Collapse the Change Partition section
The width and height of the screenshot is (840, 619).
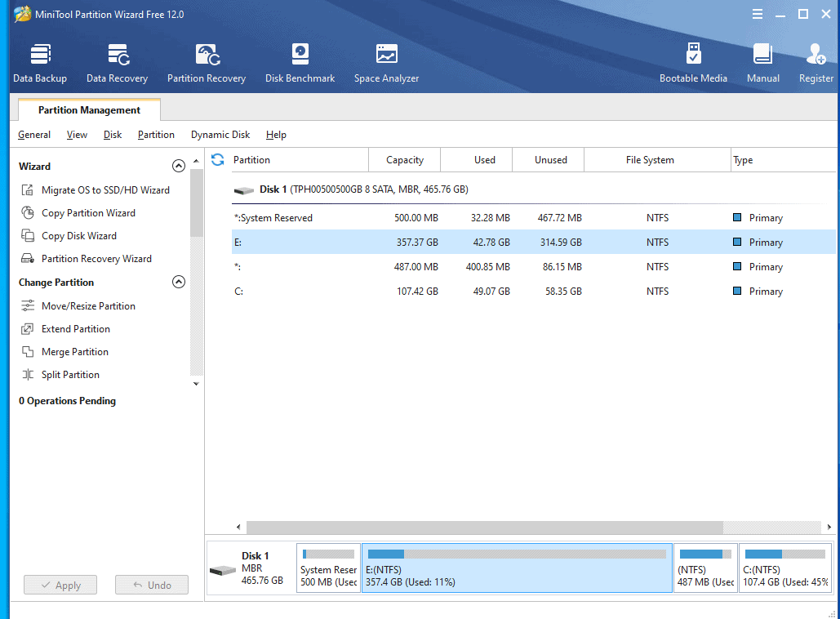[179, 283]
